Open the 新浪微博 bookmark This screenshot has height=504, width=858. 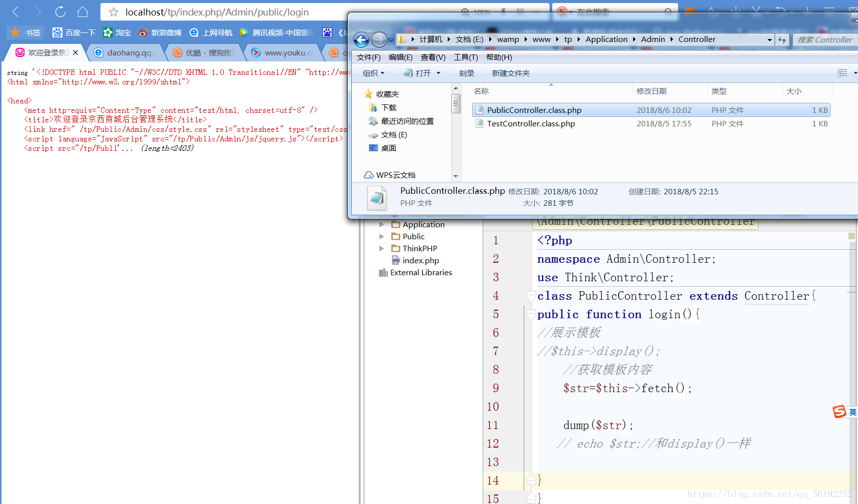tap(160, 32)
